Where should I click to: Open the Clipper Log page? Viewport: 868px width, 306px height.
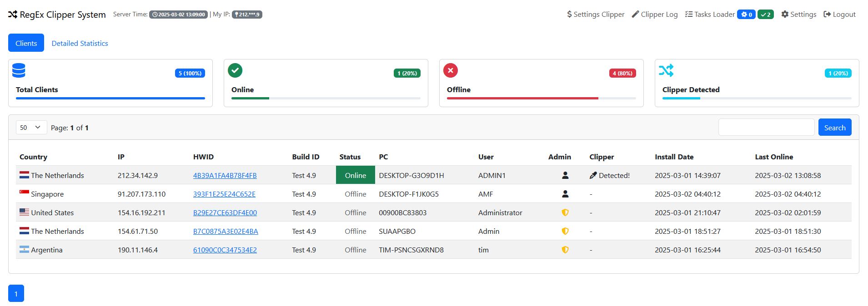pyautogui.click(x=655, y=15)
